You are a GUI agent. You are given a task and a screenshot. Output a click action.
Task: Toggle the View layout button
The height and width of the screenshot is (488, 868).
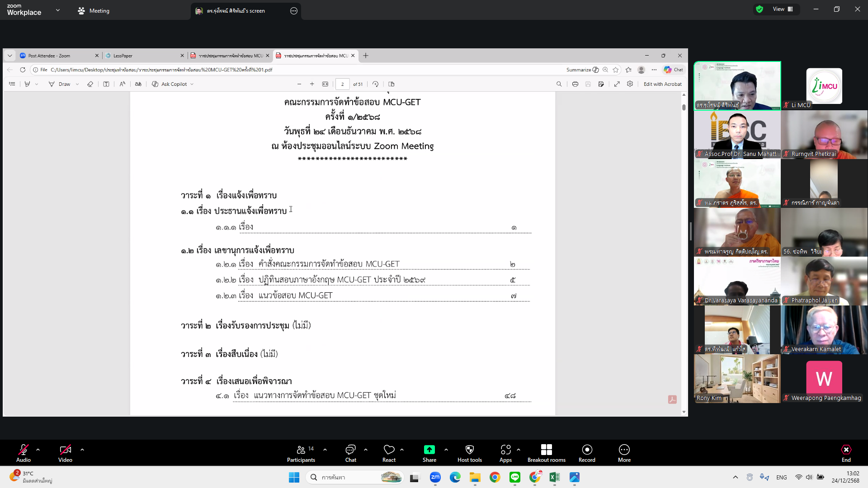point(783,9)
